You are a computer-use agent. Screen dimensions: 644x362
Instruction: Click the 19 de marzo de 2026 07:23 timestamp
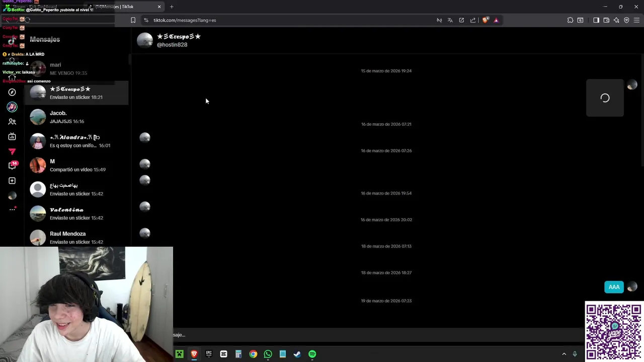click(386, 301)
